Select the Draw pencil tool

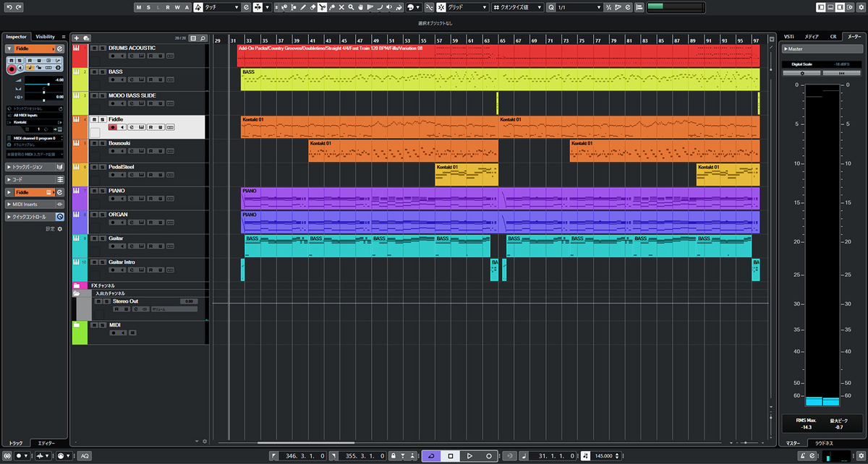pyautogui.click(x=303, y=7)
